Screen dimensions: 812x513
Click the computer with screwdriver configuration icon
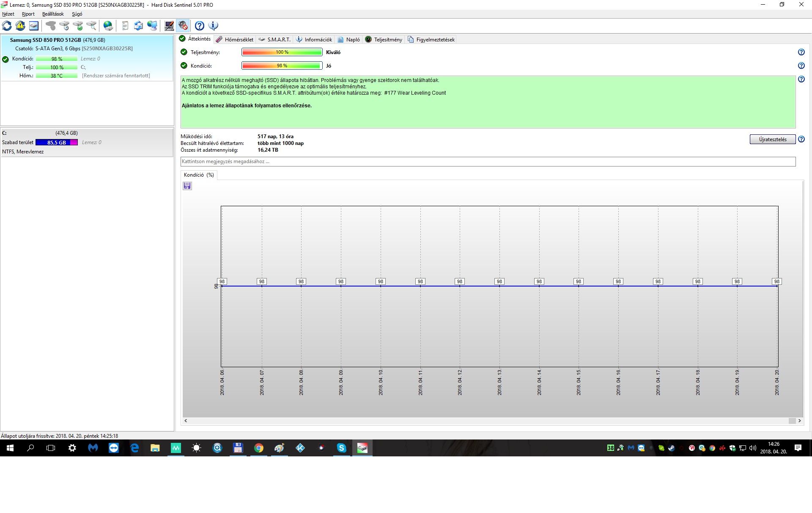pos(169,26)
